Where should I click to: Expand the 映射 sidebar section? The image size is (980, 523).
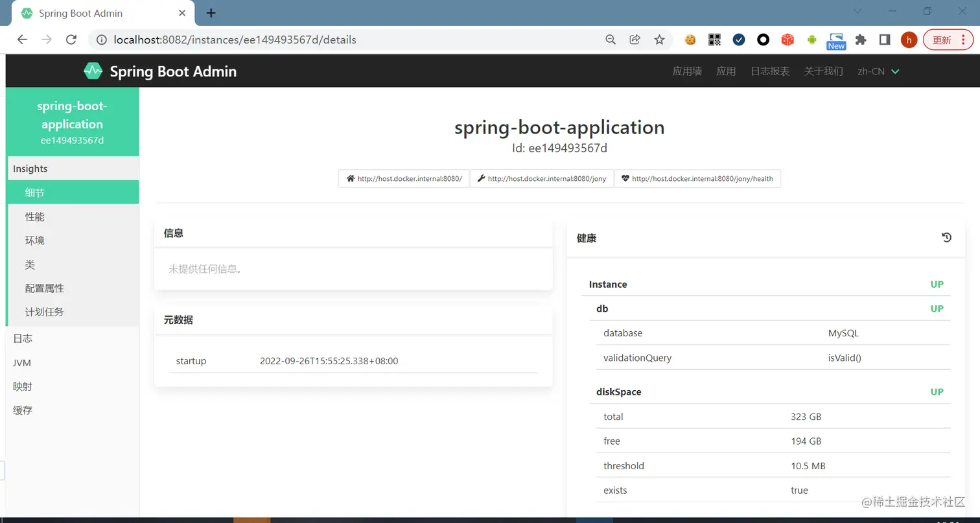tap(72, 386)
